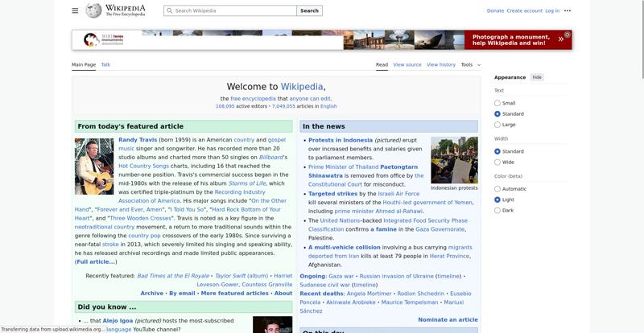The width and height of the screenshot is (644, 333).
Task: Click Nominate an article link
Action: pos(448,320)
